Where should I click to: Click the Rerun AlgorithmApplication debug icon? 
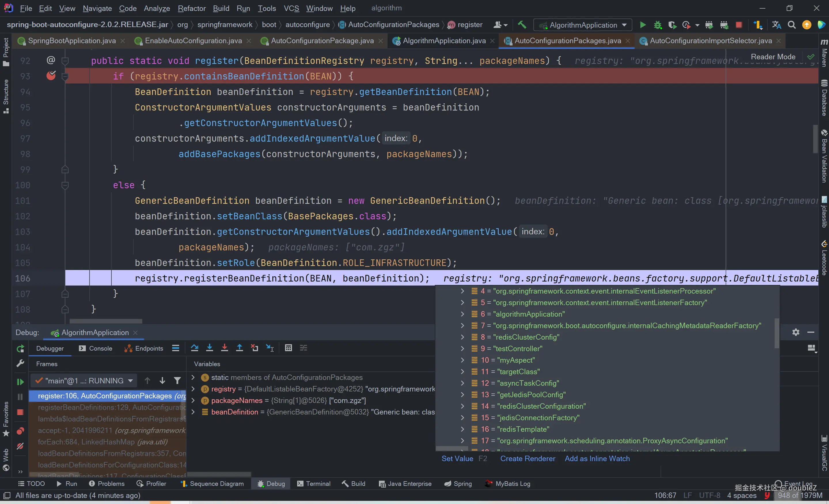pos(20,349)
